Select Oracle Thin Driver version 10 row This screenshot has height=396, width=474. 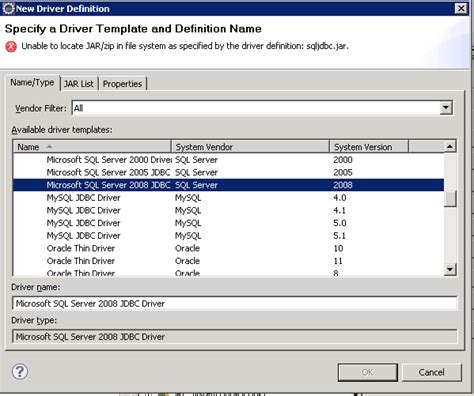[228, 248]
